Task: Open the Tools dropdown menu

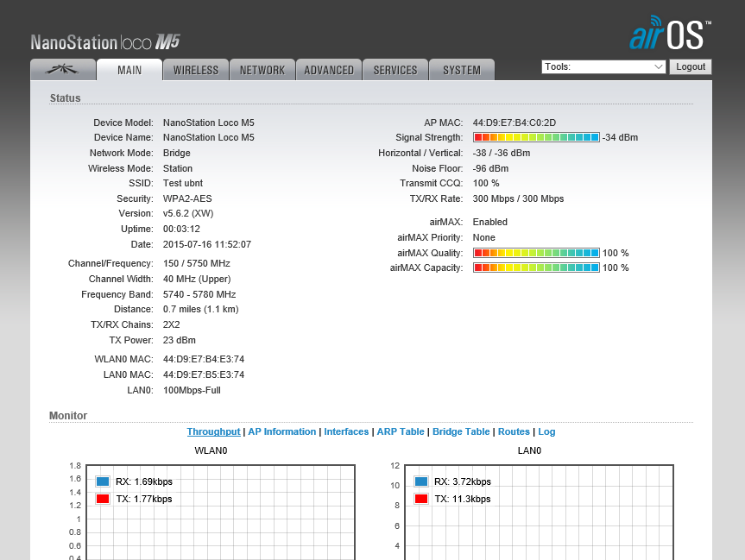Action: [603, 66]
